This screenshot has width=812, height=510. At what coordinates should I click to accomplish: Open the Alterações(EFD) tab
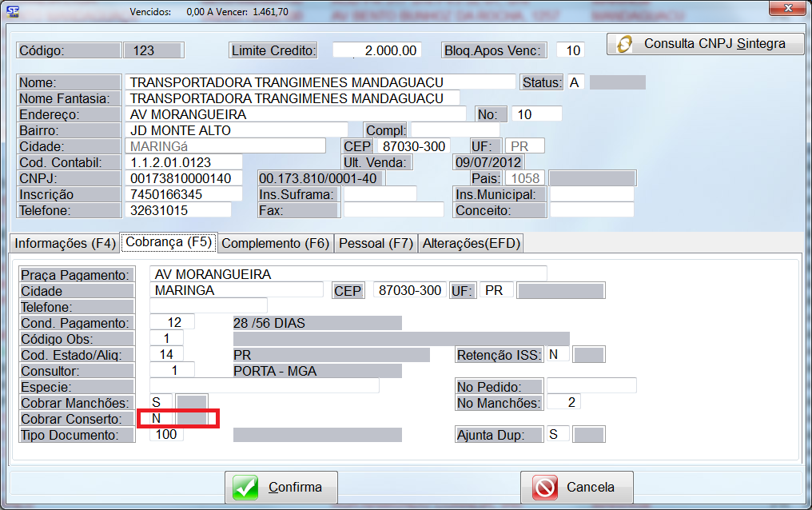pos(472,243)
